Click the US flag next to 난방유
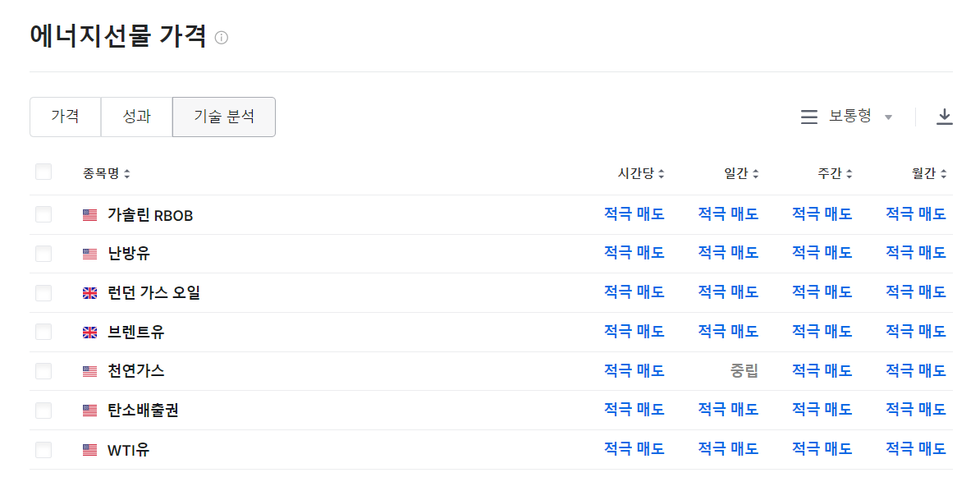Viewport: 980px width, 491px height. point(90,254)
